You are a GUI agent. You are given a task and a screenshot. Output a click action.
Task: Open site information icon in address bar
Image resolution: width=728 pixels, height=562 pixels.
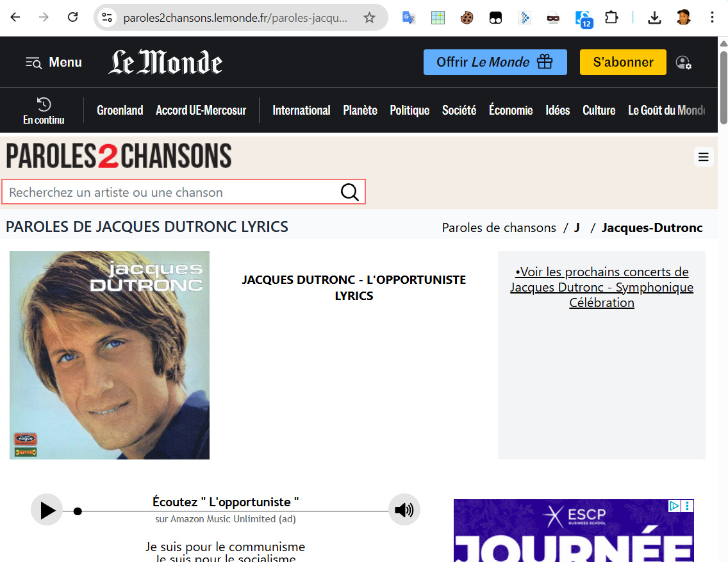[107, 18]
